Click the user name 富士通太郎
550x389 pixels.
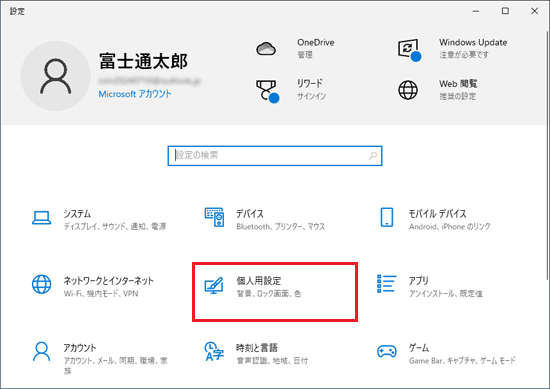click(143, 61)
